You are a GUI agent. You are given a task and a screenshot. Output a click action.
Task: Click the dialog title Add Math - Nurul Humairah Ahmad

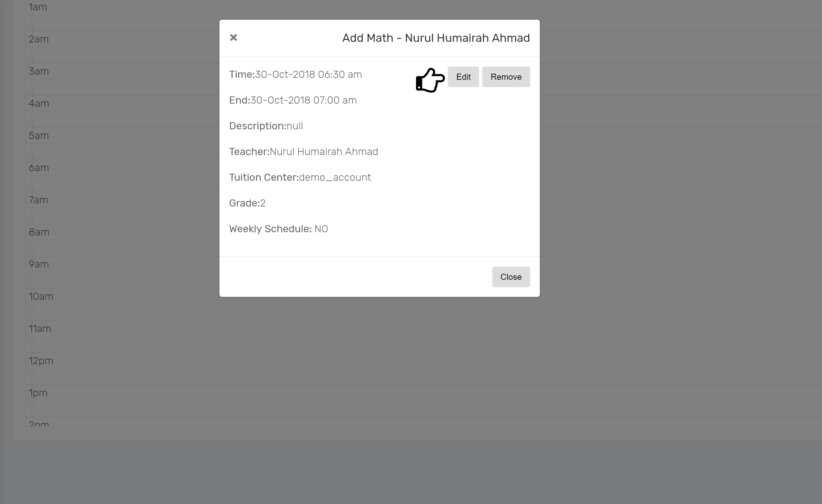436,38
